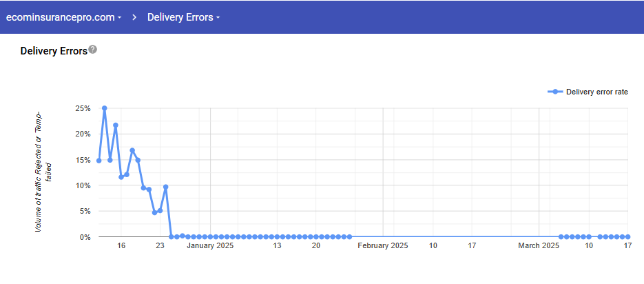
Task: Select the 25% peak data point
Action: [105, 108]
